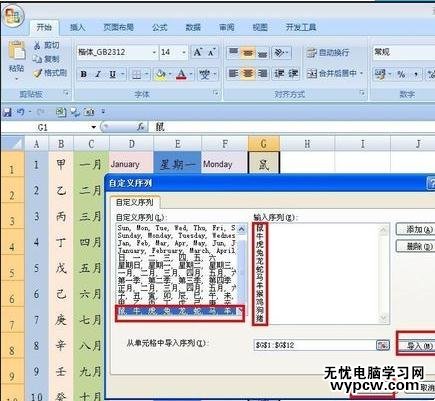Expand the Fill Color dropdown arrow

point(170,74)
